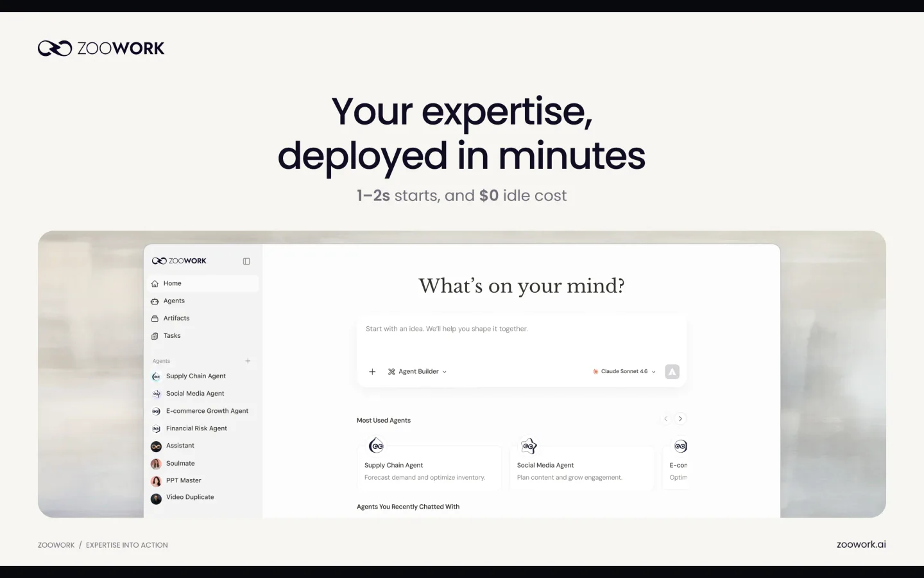Open the Supply Chain Agent card

tap(429, 468)
